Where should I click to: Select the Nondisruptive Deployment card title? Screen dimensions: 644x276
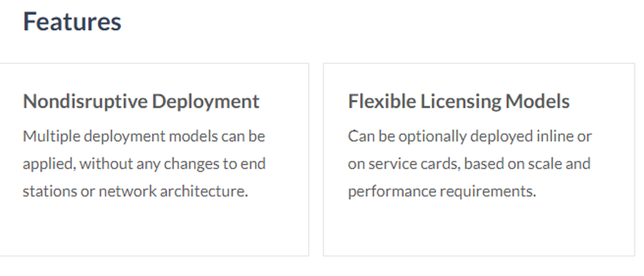[x=141, y=101]
